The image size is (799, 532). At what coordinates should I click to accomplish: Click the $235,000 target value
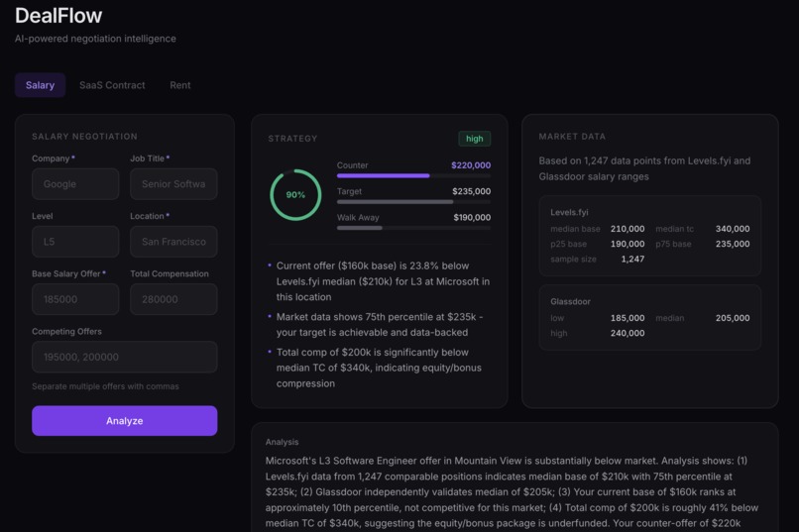471,191
